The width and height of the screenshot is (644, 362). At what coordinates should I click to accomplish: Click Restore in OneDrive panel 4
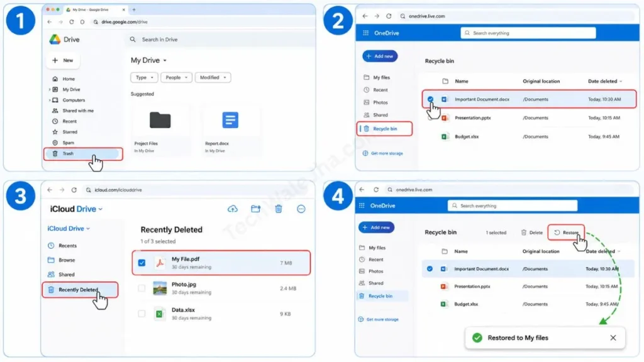click(566, 233)
